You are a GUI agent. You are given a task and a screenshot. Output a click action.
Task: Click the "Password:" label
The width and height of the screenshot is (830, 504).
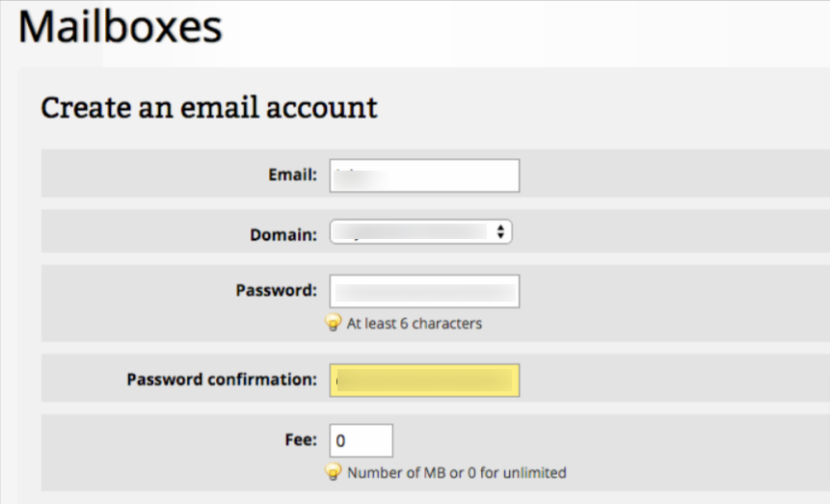coord(276,290)
